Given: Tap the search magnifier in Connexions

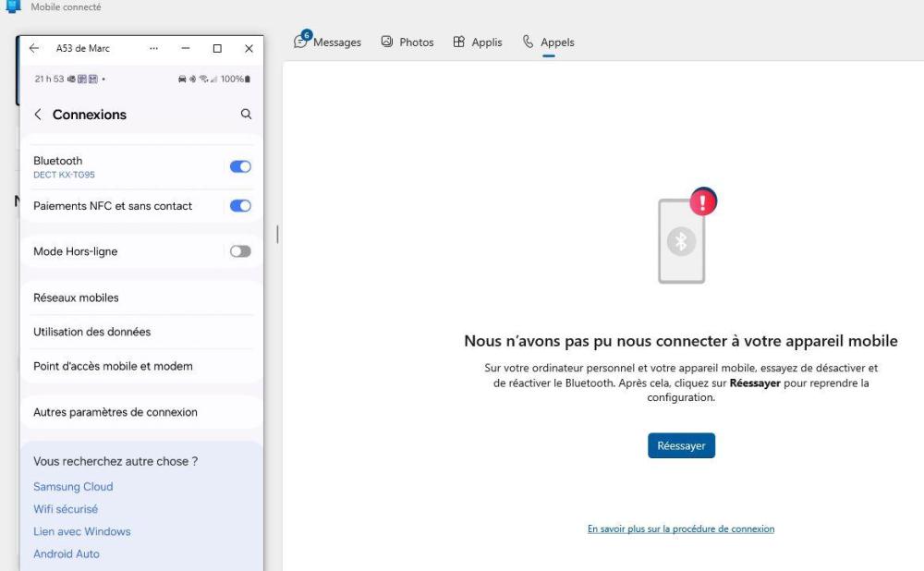Looking at the screenshot, I should (246, 115).
